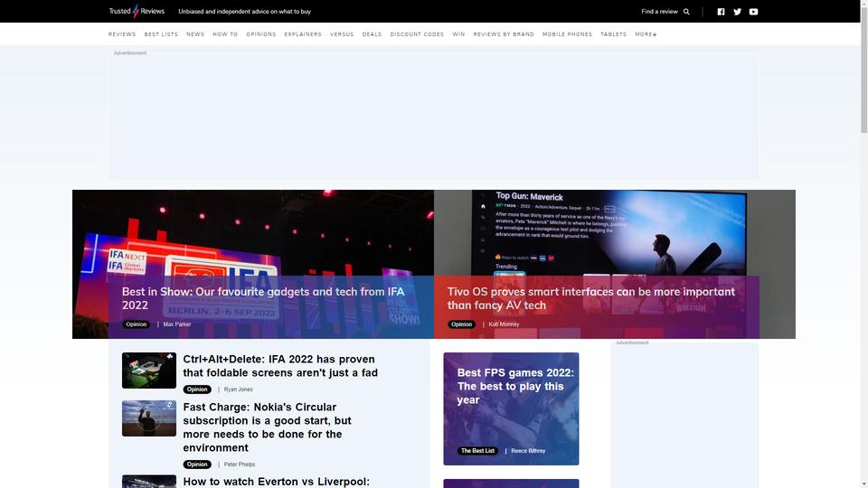Select News in navigation bar
Viewport: 868px width, 488px height.
[x=195, y=34]
